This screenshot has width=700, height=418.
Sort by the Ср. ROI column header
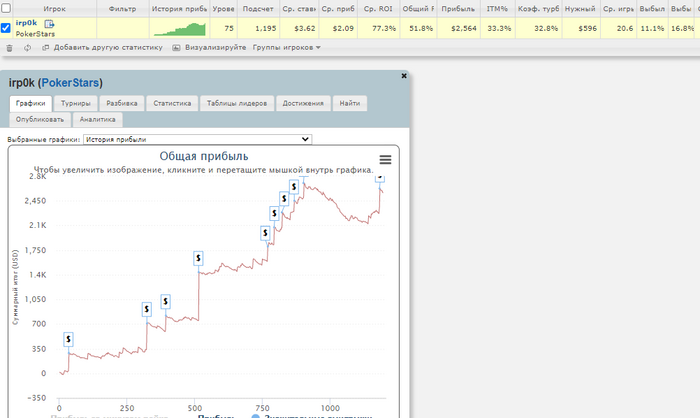click(x=378, y=8)
